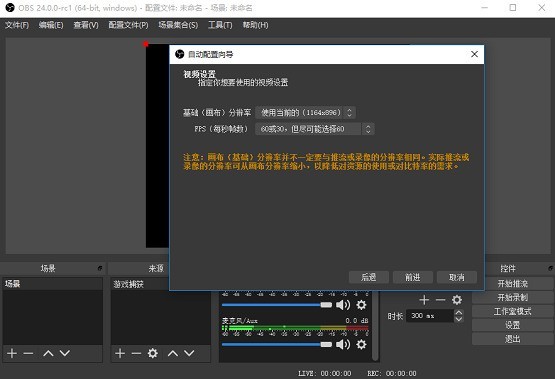This screenshot has width=555, height=379.
Task: Adjust the 麦克风/Aux volume slider
Action: pos(277,344)
